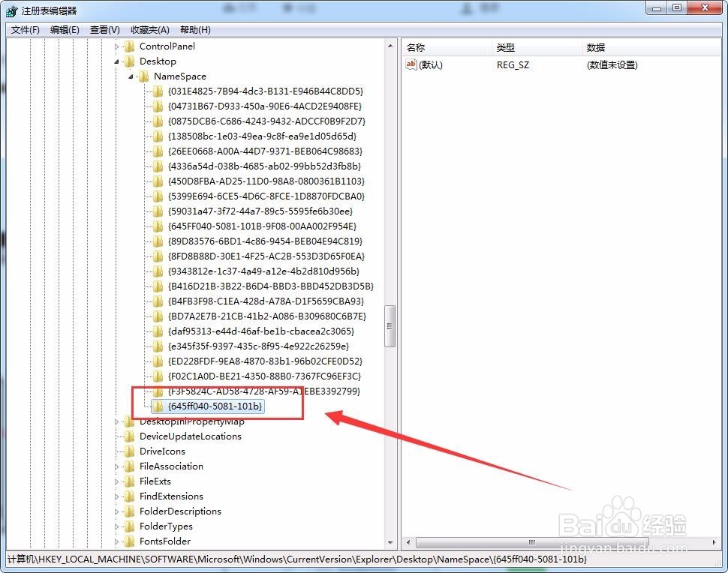Expand the FileExts key
This screenshot has height=573, width=728.
(116, 481)
